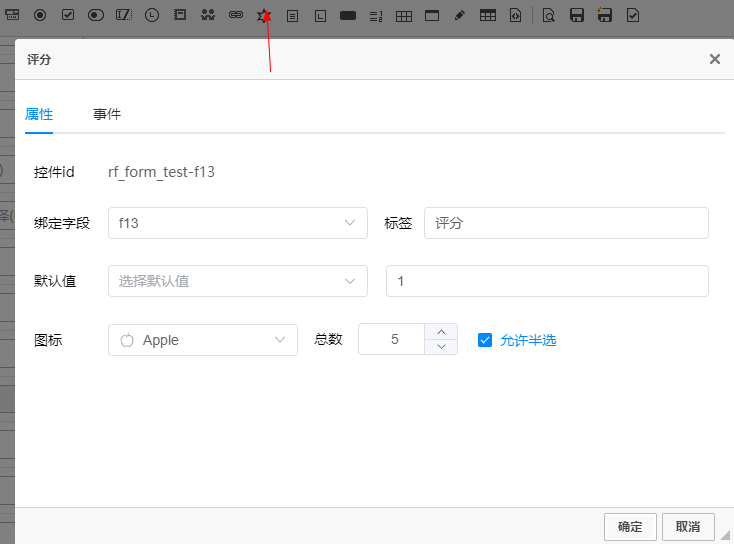
Task: Open the preview magnifier icon
Action: 549,16
